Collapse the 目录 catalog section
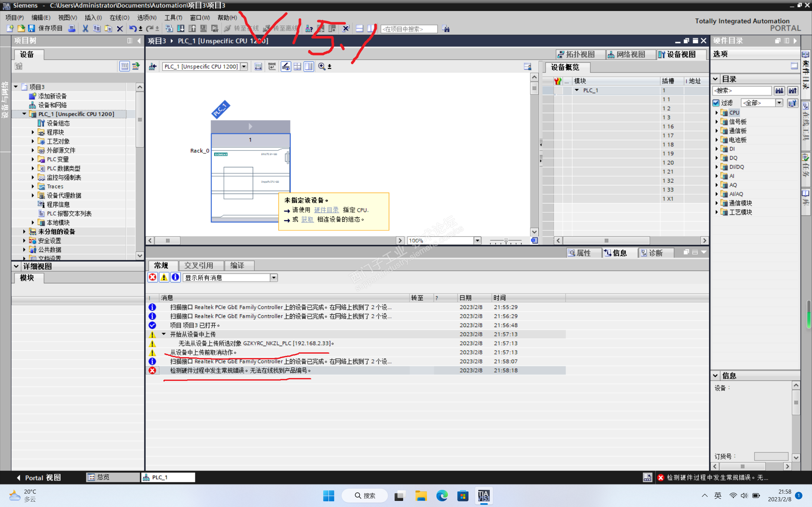The height and width of the screenshot is (507, 812). (715, 79)
